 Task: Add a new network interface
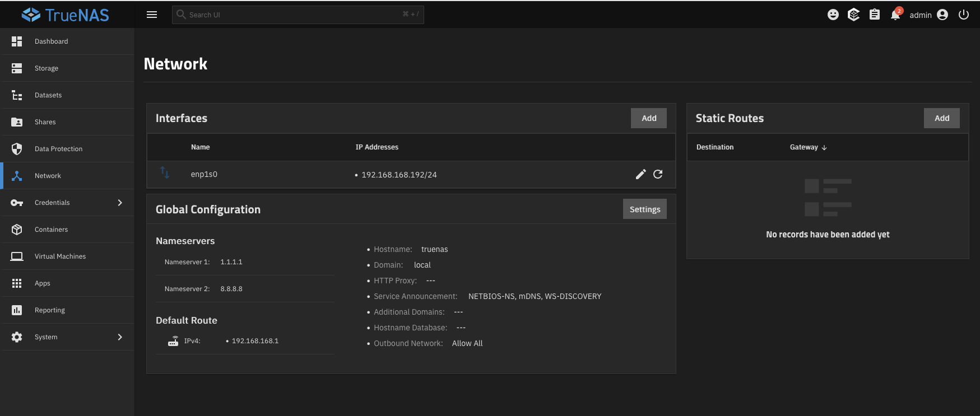click(648, 118)
